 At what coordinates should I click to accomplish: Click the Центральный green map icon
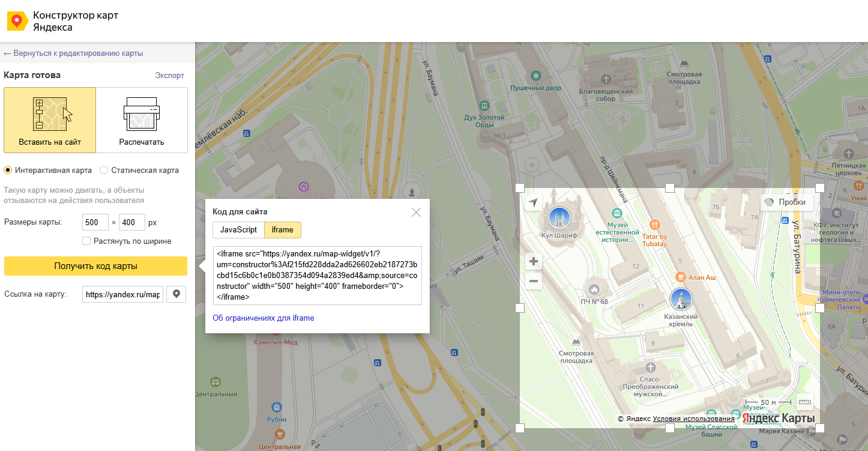[x=215, y=382]
